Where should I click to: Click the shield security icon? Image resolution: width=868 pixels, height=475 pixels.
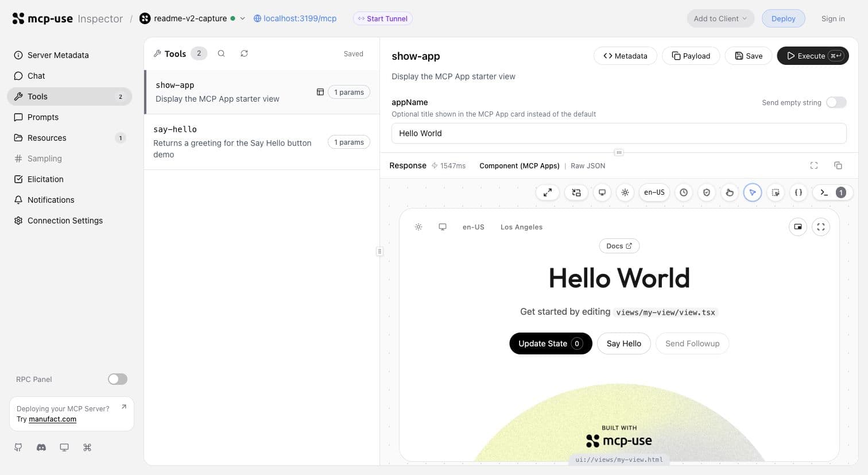pyautogui.click(x=707, y=192)
